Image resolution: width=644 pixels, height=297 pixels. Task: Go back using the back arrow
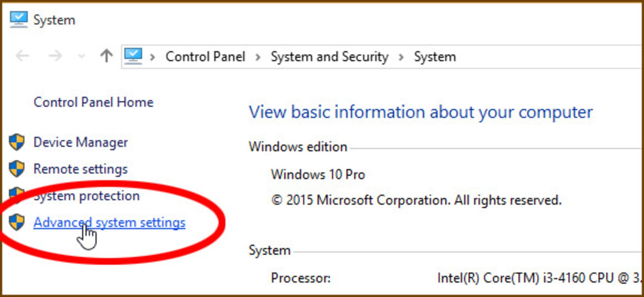pos(22,56)
